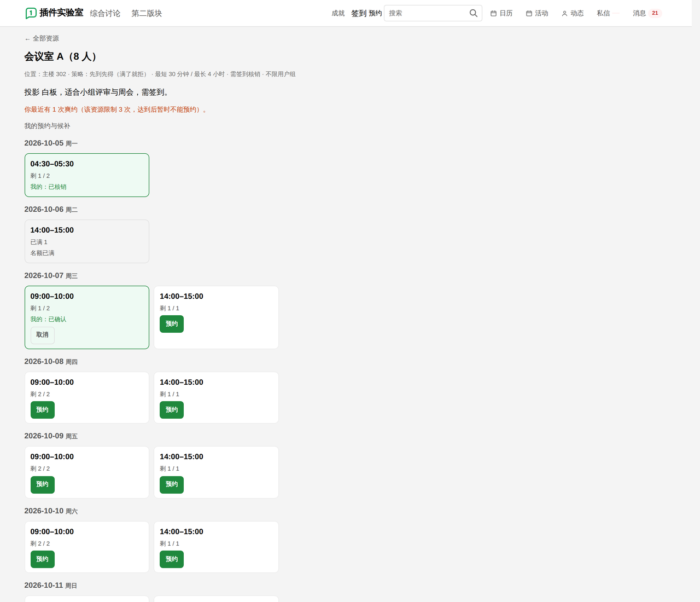Open the 消息 notifications link
This screenshot has height=602, width=700.
(x=639, y=13)
